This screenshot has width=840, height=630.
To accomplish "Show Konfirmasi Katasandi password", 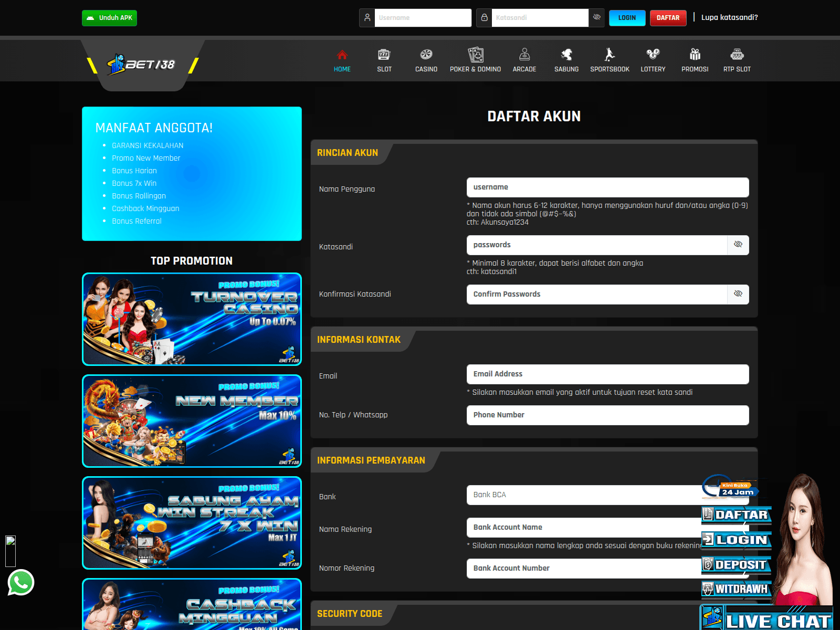I will click(738, 294).
